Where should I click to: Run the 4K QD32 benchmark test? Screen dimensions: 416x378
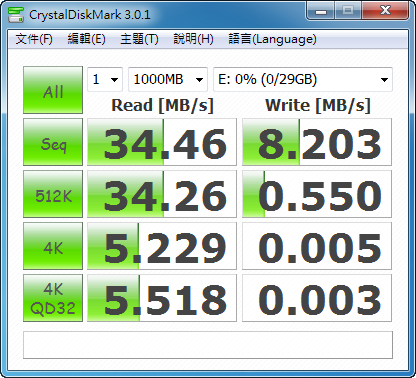coord(53,298)
